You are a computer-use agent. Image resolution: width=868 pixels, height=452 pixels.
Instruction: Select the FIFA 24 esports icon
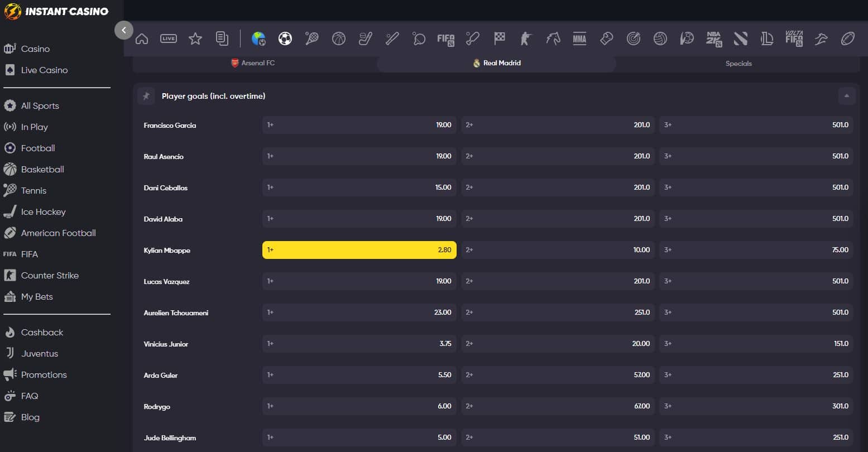446,39
